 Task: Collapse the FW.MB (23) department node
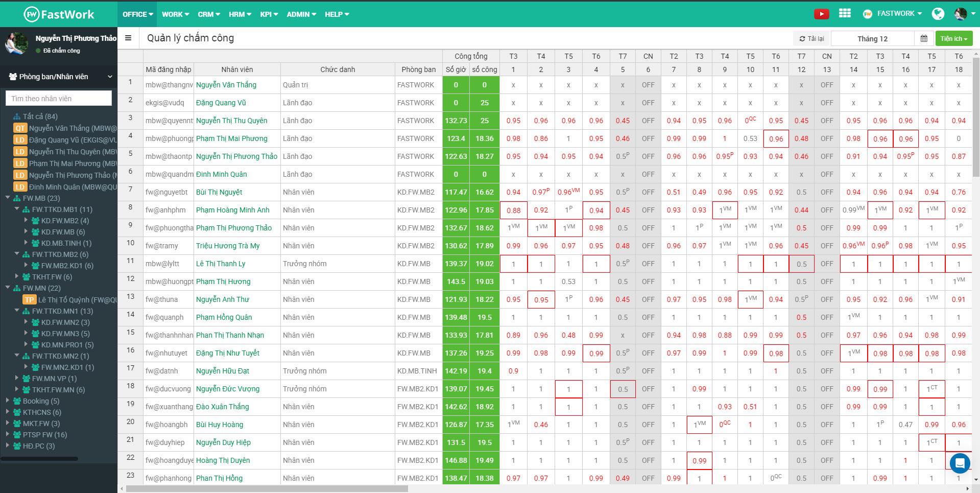8,198
